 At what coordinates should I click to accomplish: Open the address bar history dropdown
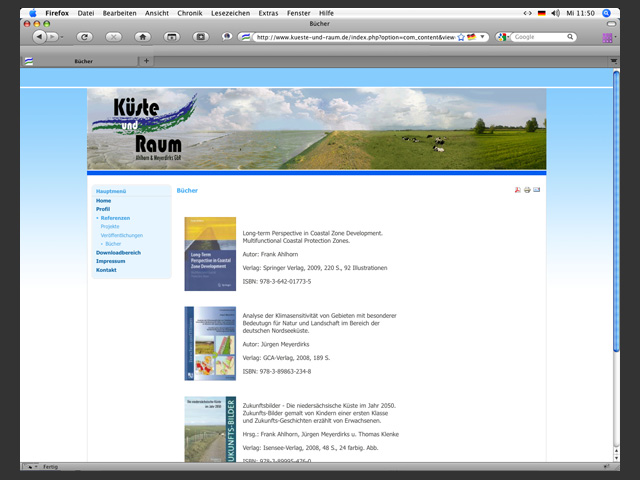(x=482, y=37)
